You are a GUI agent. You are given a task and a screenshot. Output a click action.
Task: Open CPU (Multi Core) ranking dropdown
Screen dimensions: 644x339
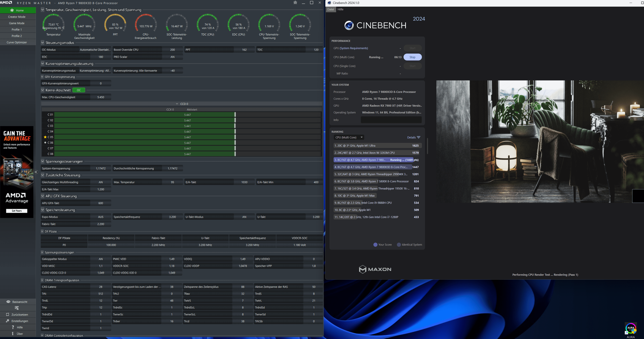(x=349, y=137)
